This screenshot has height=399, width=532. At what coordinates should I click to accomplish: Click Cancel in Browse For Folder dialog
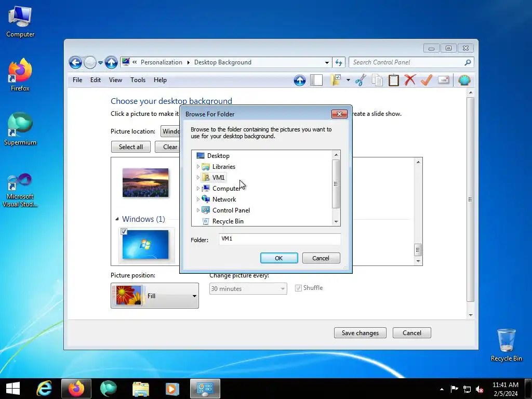(321, 258)
